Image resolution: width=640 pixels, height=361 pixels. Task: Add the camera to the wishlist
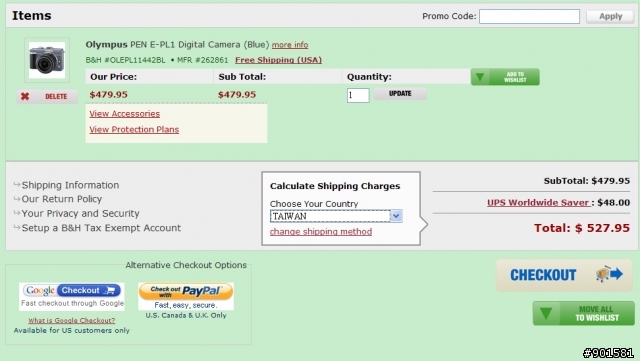click(x=505, y=77)
